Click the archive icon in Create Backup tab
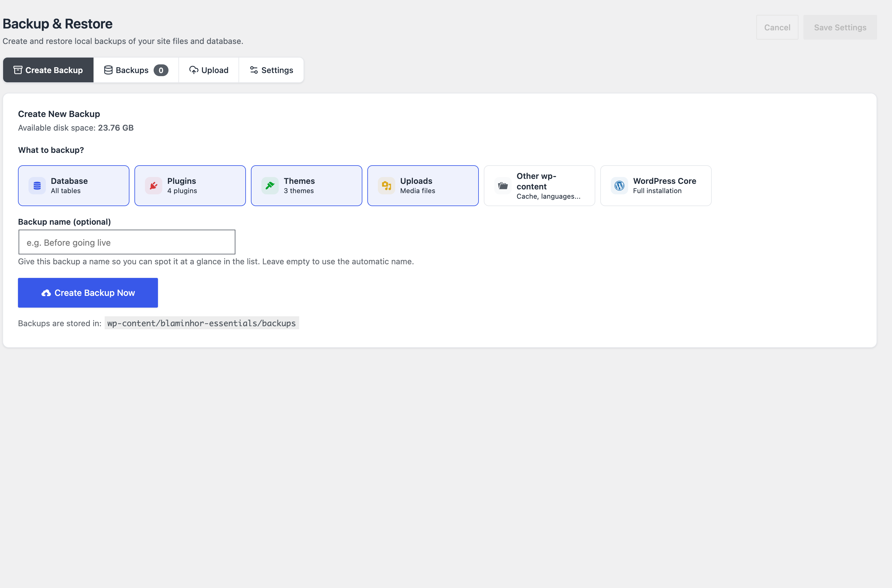Viewport: 892px width, 588px height. point(18,70)
